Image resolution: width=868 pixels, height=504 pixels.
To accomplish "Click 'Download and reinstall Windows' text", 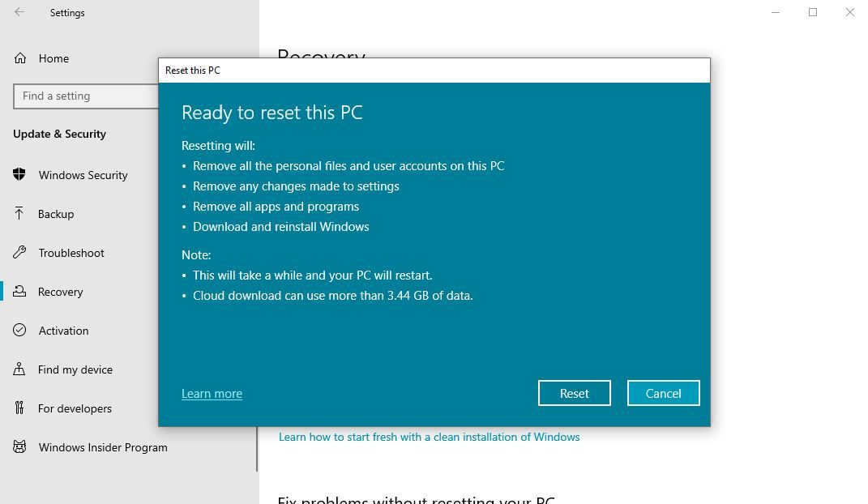I will click(280, 226).
